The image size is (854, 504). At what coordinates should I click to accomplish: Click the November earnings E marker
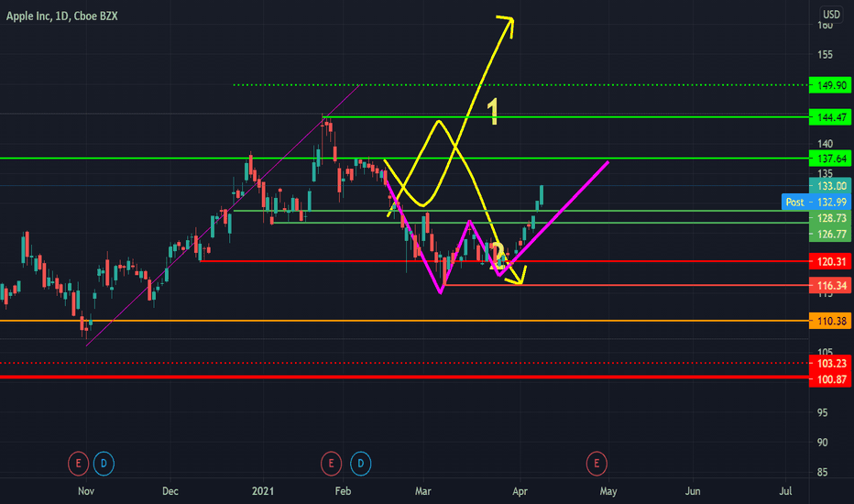pos(78,464)
